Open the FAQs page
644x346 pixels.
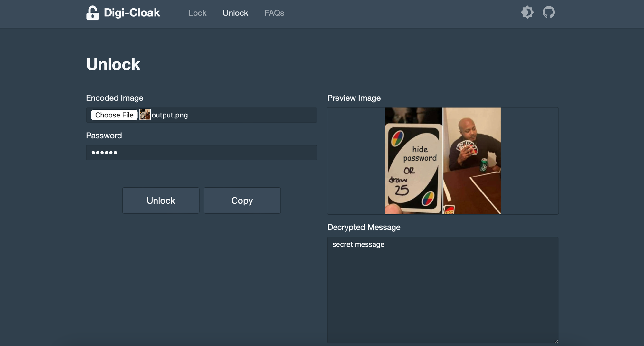[274, 13]
